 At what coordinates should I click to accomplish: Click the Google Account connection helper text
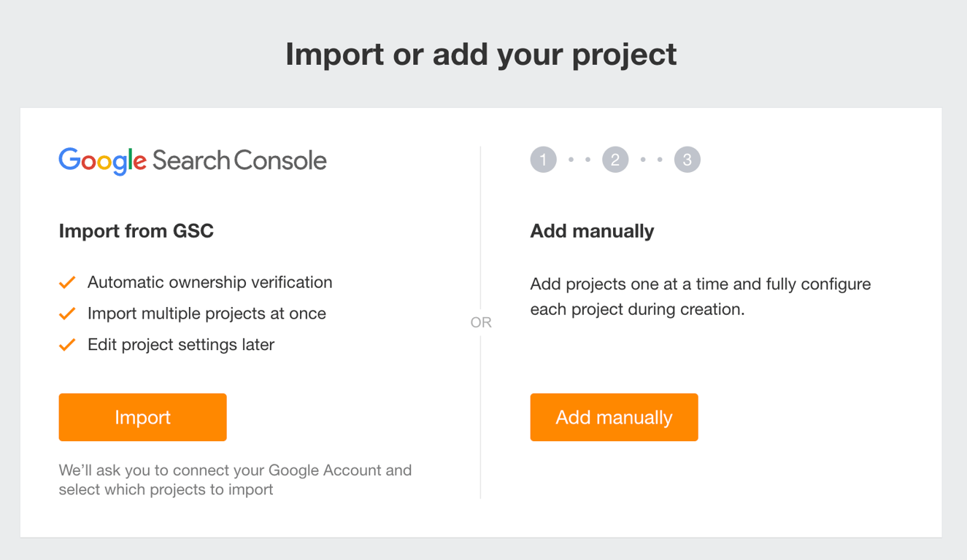[x=235, y=480]
